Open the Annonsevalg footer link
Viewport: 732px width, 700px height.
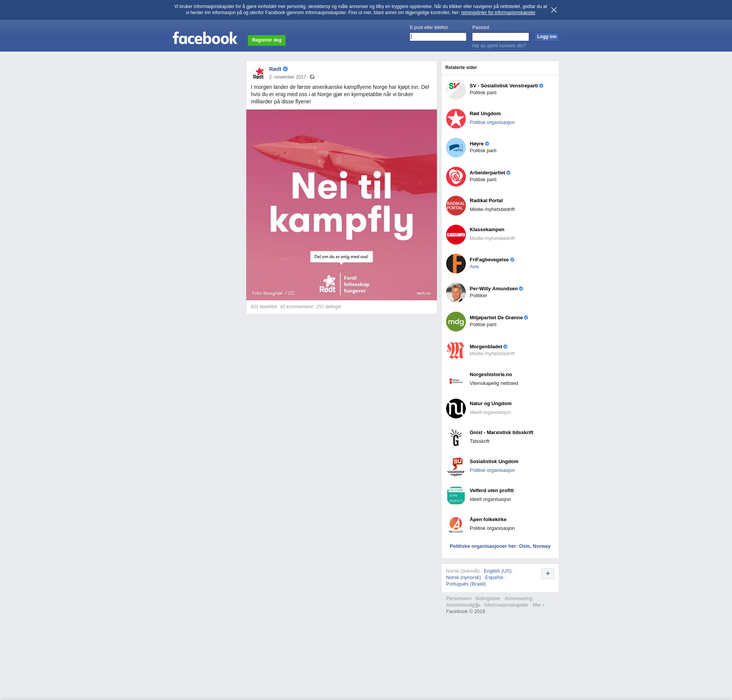tap(463, 605)
